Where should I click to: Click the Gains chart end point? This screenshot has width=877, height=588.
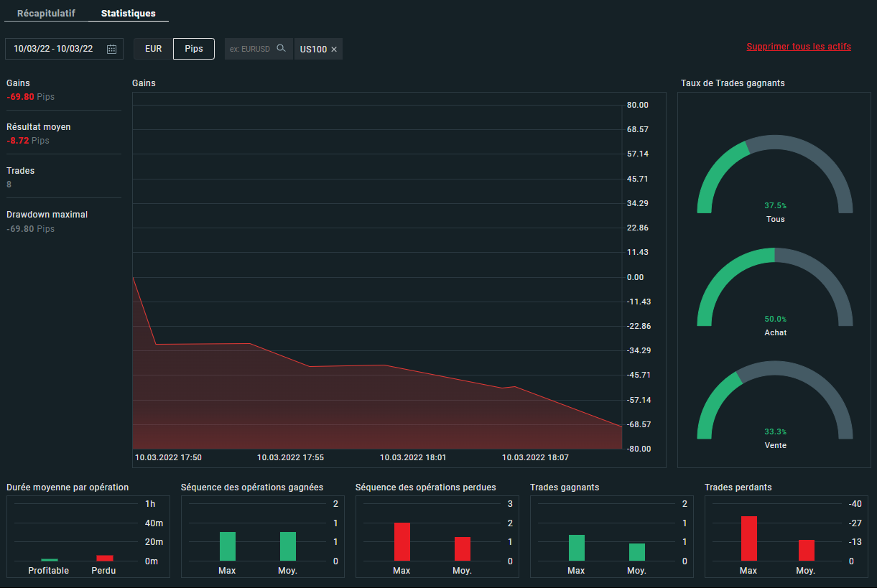pos(621,426)
